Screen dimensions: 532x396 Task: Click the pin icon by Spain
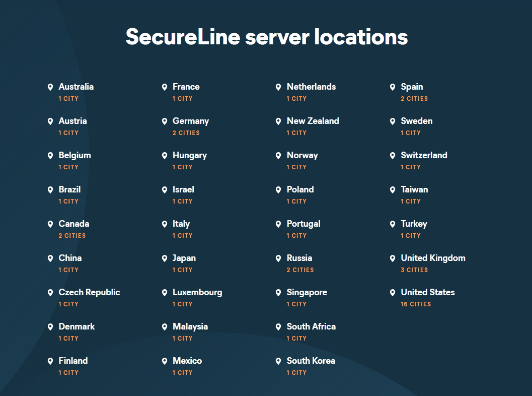point(393,87)
